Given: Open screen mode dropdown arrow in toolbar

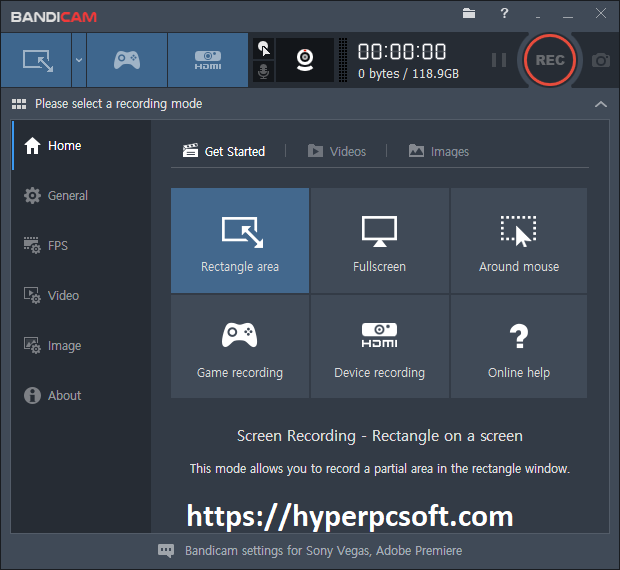Looking at the screenshot, I should click(79, 60).
